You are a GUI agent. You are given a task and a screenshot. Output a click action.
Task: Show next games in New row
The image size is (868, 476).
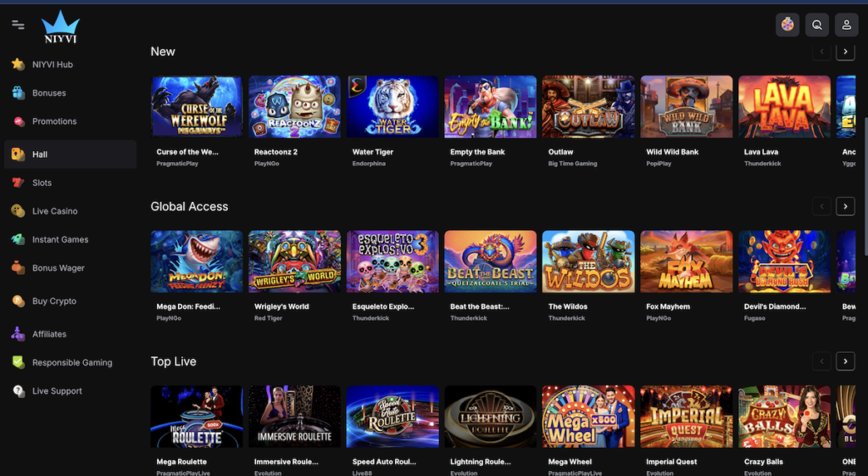click(x=845, y=52)
